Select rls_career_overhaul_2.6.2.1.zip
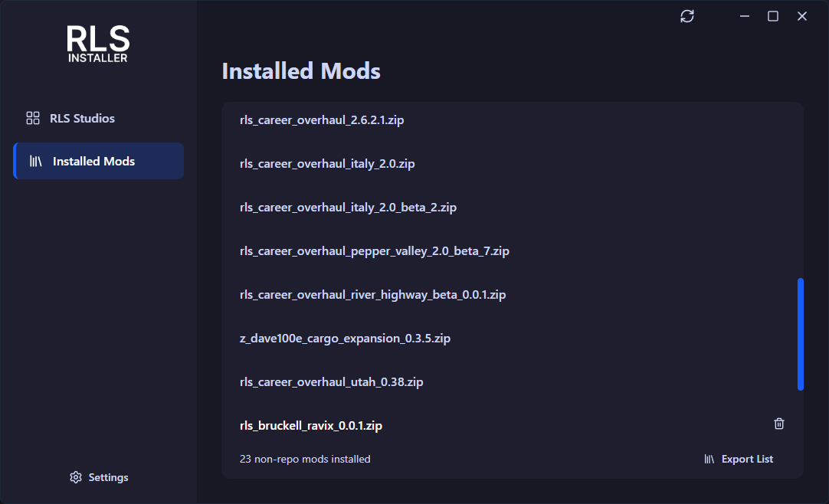Viewport: 829px width, 504px height. coord(322,120)
